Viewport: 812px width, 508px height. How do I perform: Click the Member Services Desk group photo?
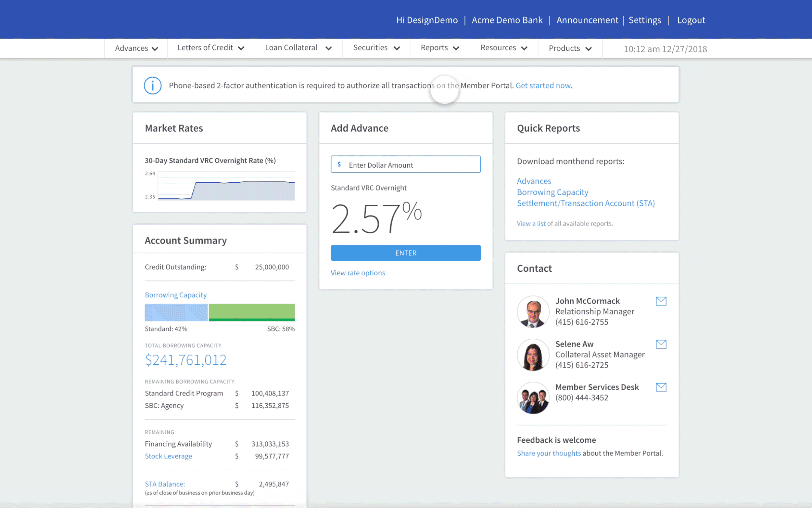(x=533, y=398)
